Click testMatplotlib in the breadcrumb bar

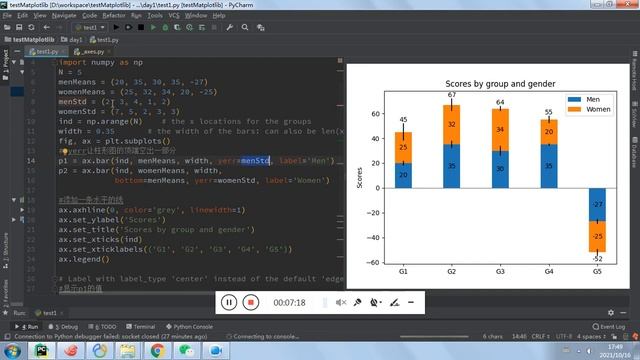29,40
